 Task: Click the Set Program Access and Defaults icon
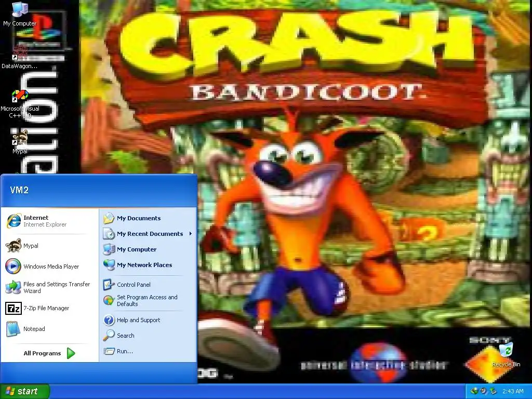109,300
